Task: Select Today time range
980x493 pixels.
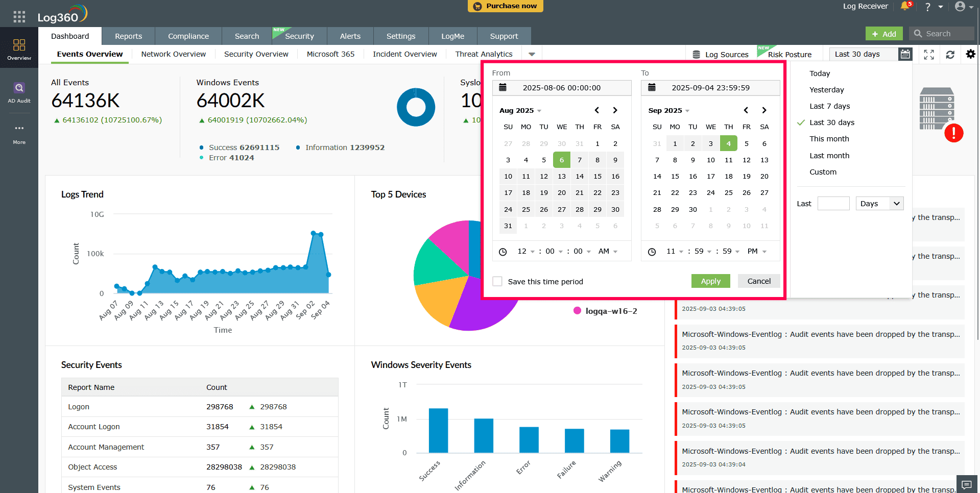Action: coord(820,73)
